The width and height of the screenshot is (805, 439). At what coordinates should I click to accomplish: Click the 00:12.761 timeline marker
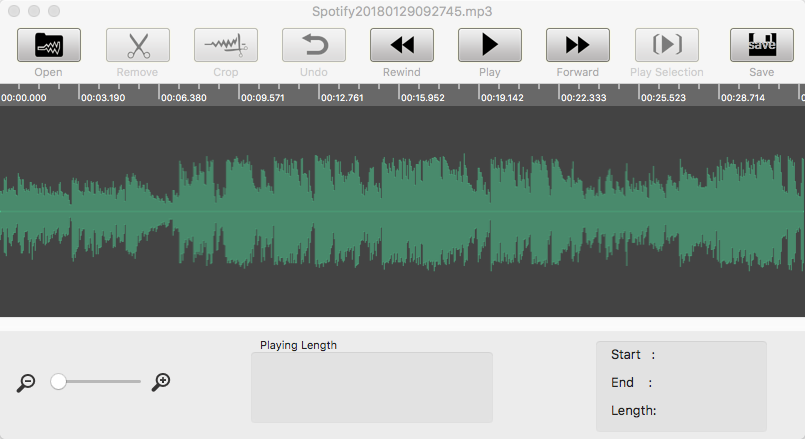coord(340,98)
